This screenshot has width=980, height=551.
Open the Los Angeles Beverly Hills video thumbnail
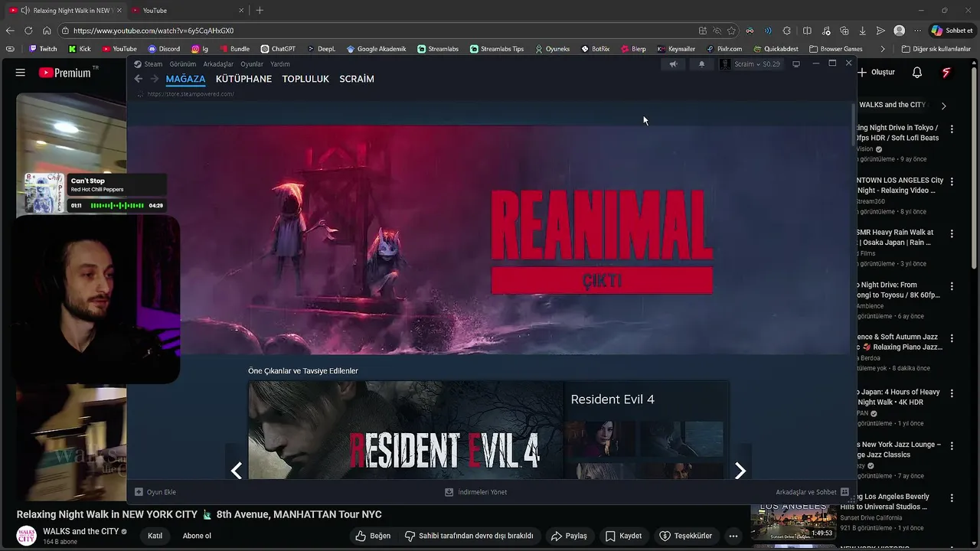coord(793,521)
